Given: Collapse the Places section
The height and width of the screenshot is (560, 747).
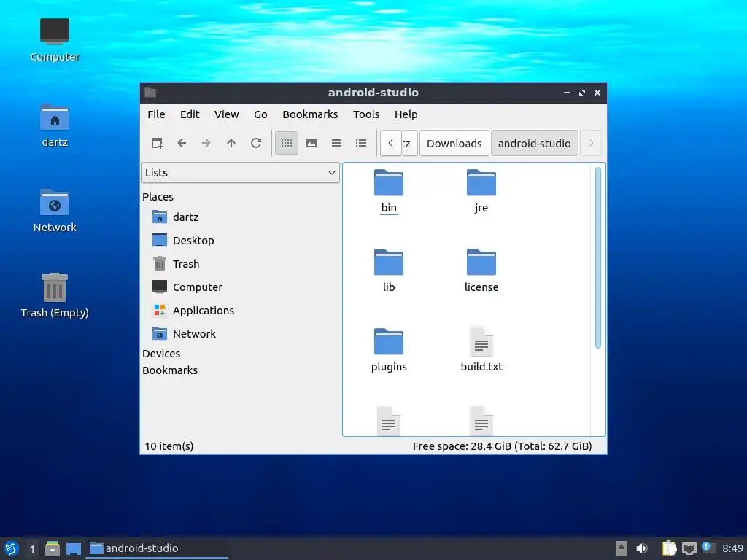Looking at the screenshot, I should tap(158, 197).
